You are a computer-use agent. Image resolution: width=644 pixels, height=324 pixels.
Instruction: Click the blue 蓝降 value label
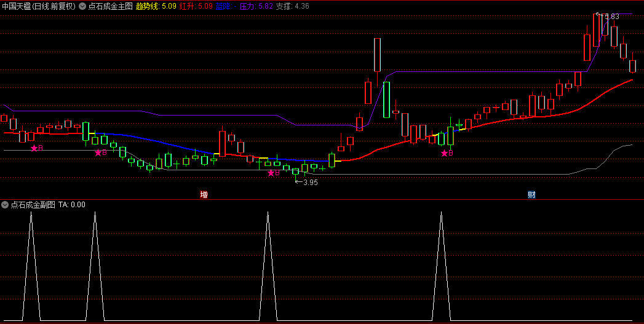coord(226,6)
